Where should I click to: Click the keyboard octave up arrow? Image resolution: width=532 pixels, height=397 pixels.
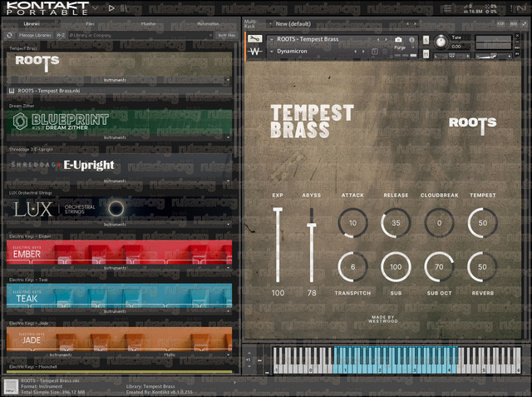[249, 353]
